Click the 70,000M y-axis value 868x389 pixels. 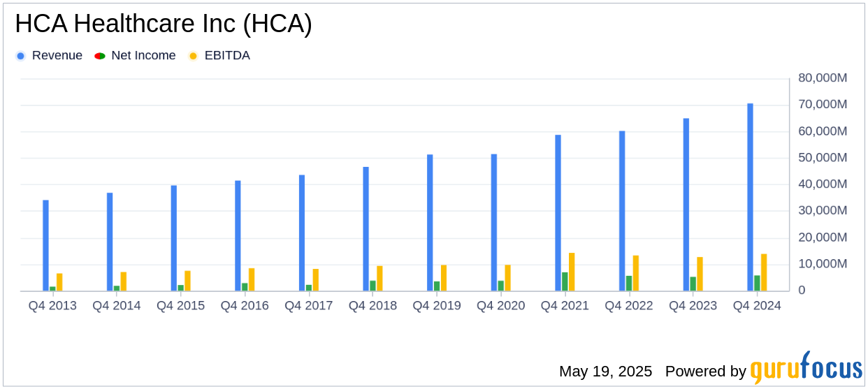[x=823, y=105]
